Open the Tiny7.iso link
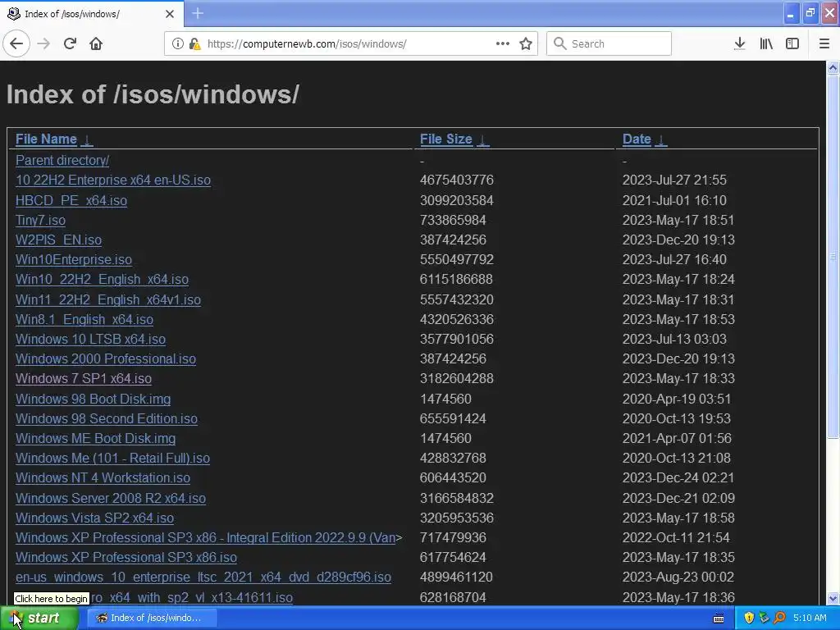840x630 pixels. pyautogui.click(x=41, y=220)
